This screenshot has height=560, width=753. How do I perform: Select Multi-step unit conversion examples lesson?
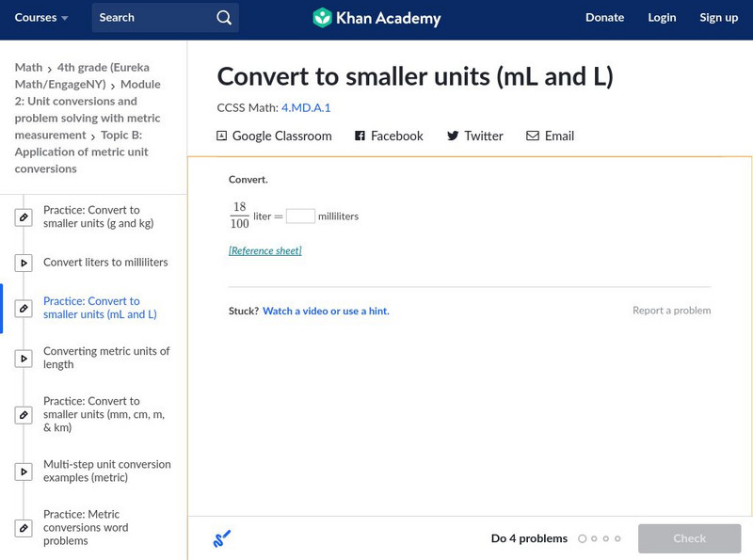click(x=106, y=471)
